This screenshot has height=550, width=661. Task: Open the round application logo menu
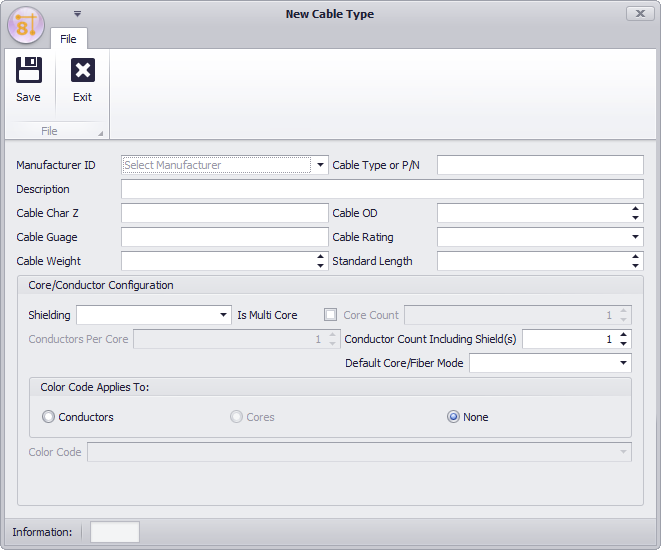coord(26,25)
